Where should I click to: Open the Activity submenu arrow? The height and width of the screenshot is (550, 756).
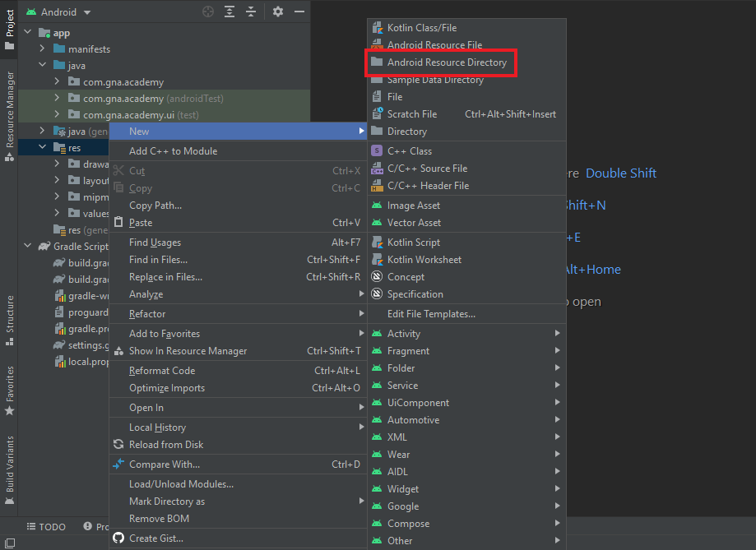558,333
